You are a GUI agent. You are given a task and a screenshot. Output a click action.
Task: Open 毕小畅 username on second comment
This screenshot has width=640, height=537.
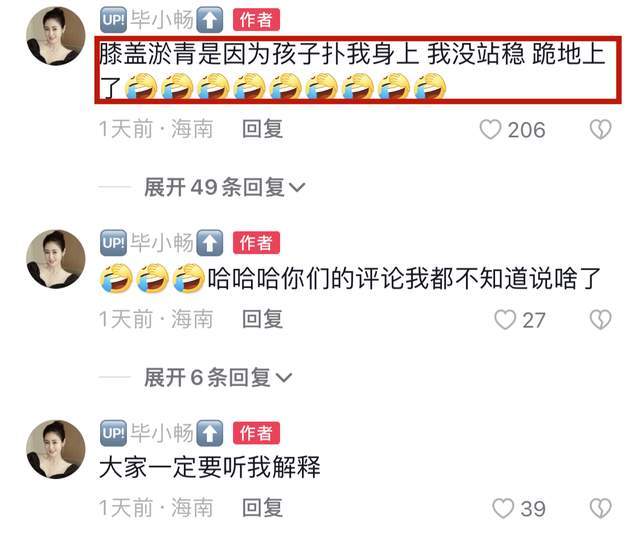(x=162, y=243)
